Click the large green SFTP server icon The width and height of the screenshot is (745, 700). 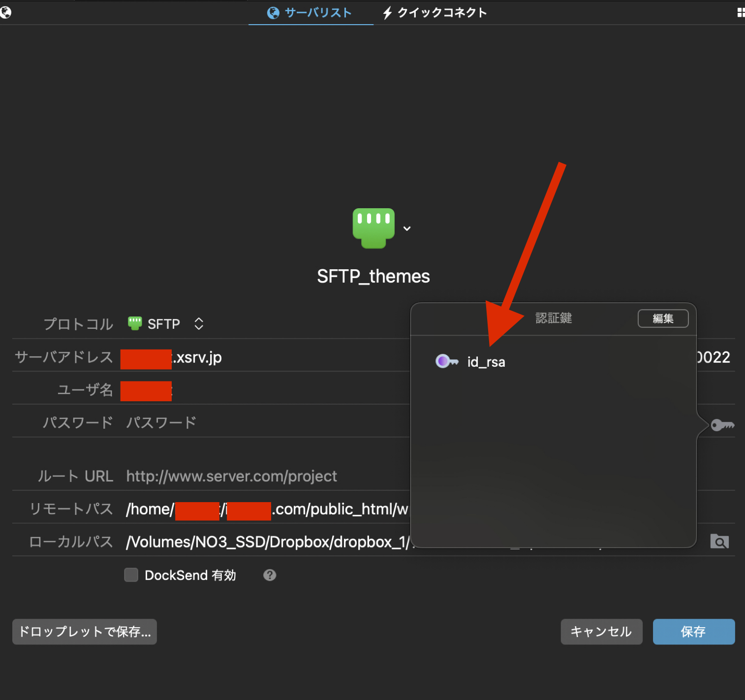tap(373, 228)
